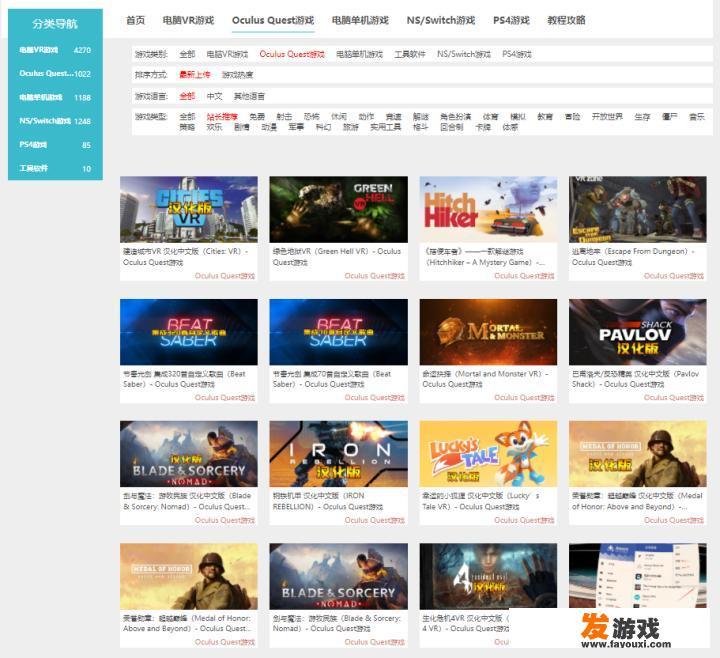Select 全部 in the 游戏类别 filter row

click(x=187, y=54)
